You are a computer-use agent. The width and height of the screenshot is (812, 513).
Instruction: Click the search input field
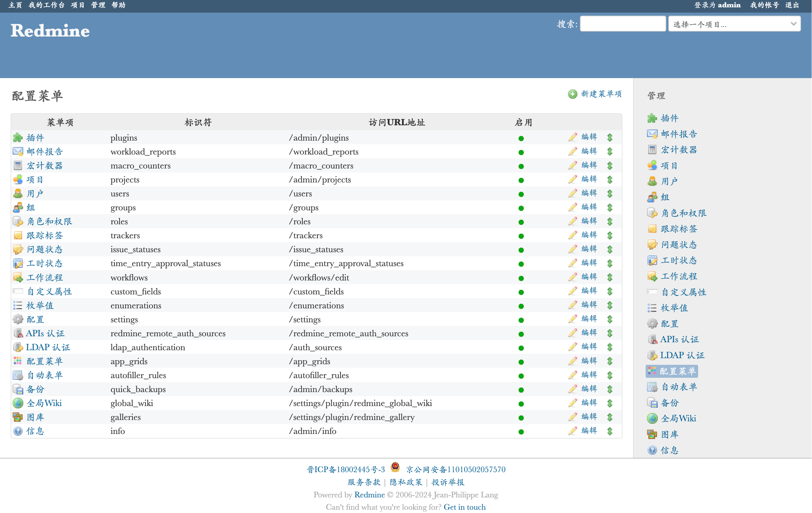[622, 24]
